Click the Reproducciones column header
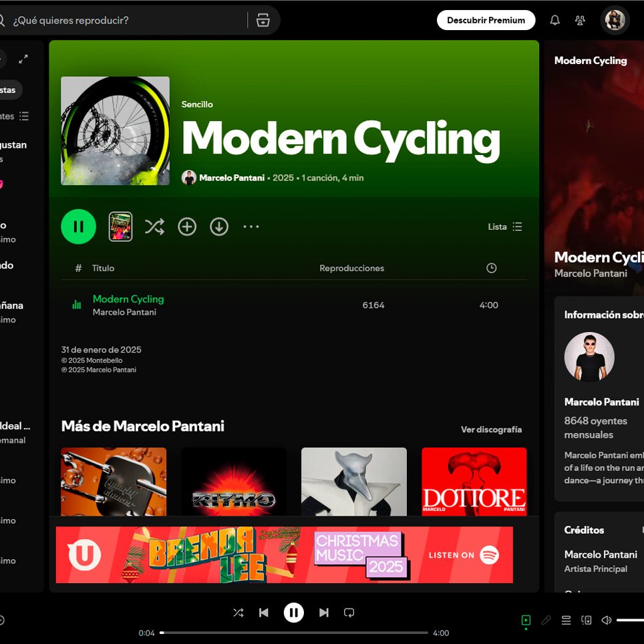Screen dimensions: 644x644 [351, 268]
